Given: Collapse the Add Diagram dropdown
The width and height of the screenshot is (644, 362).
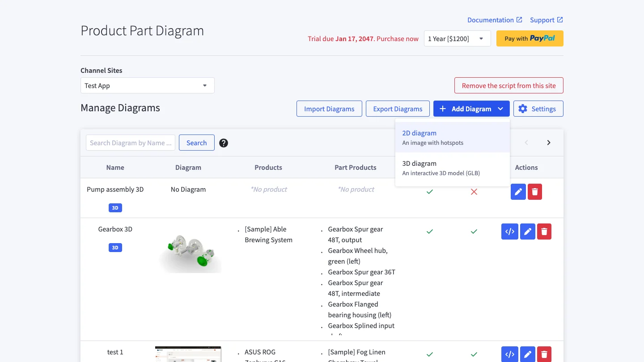Looking at the screenshot, I should click(x=471, y=109).
